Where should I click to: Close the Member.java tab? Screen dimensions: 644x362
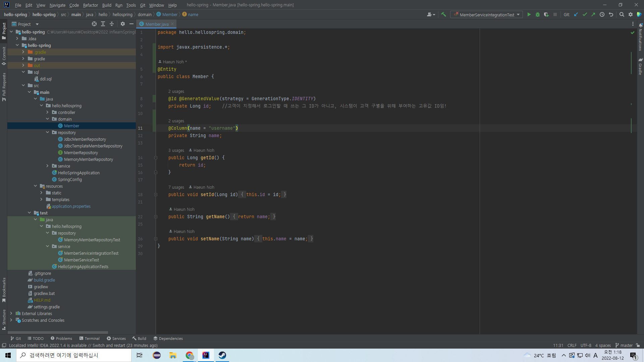point(172,24)
